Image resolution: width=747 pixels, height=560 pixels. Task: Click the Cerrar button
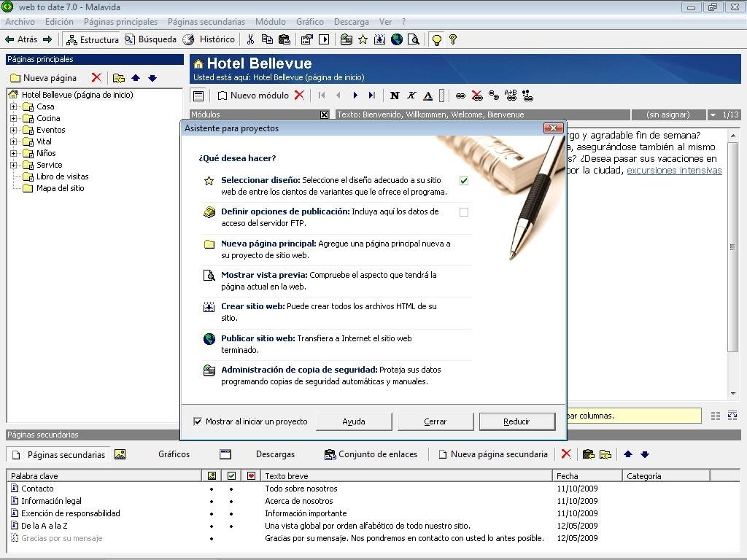pyautogui.click(x=436, y=421)
